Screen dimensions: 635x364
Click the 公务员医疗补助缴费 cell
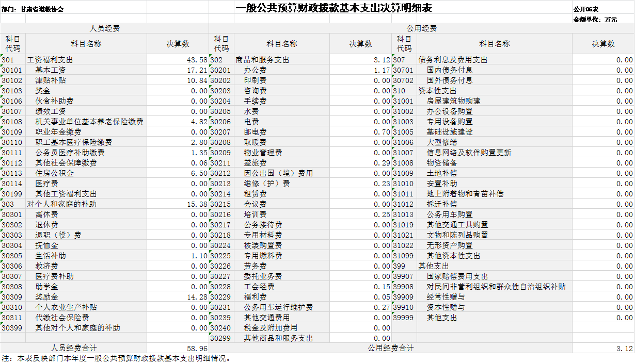(x=86, y=153)
